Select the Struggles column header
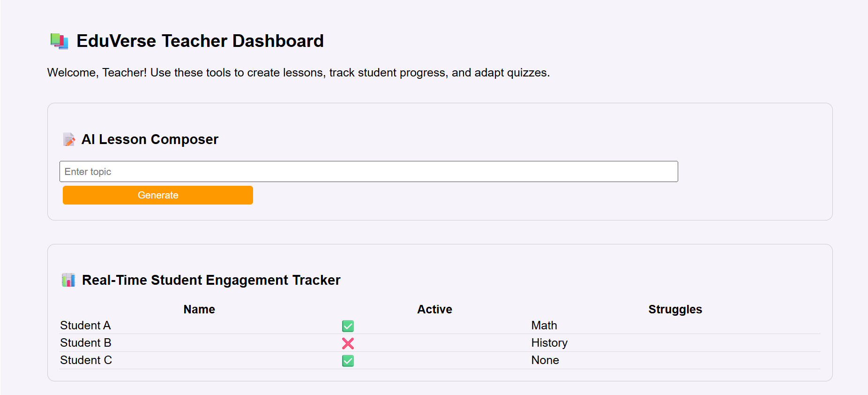 pyautogui.click(x=675, y=309)
